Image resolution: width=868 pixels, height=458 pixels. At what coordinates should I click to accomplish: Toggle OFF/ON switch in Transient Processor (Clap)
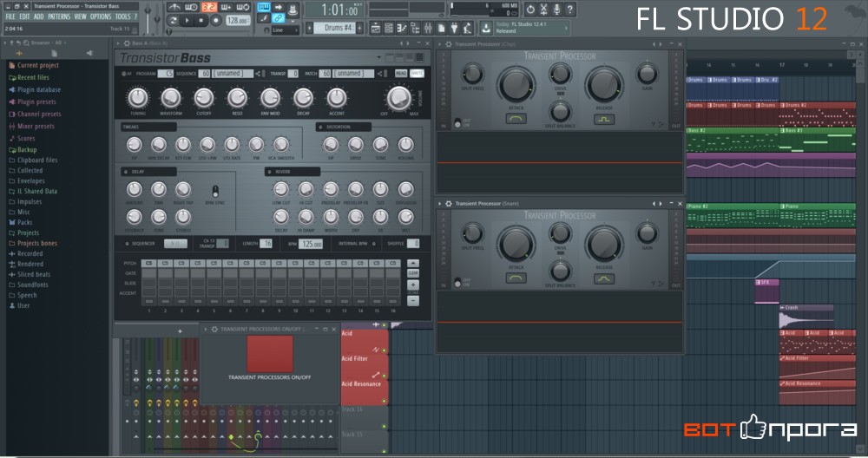pyautogui.click(x=457, y=123)
